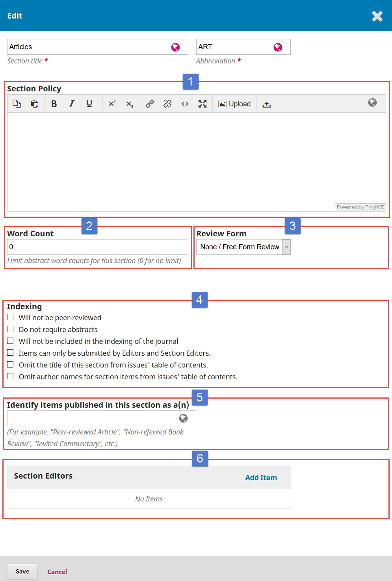Viewport: 392px width, 581px height.
Task: Toggle fullscreen mode in the Section Policy editor
Action: [203, 104]
